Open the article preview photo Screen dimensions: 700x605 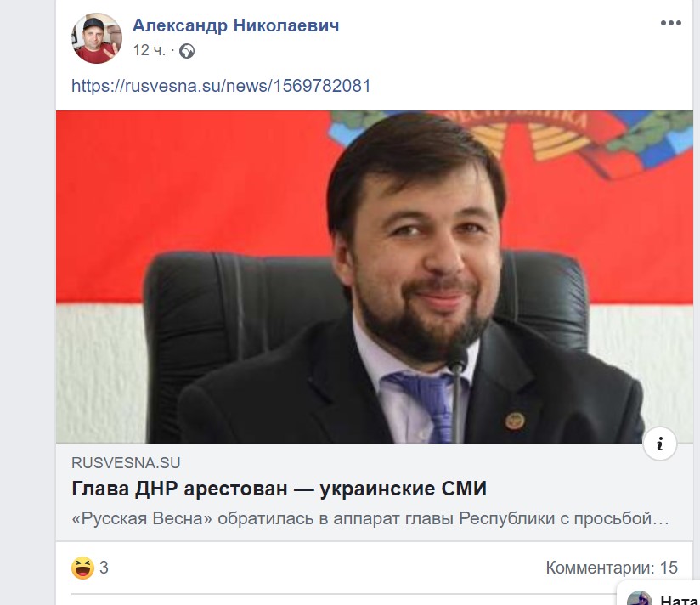click(374, 277)
